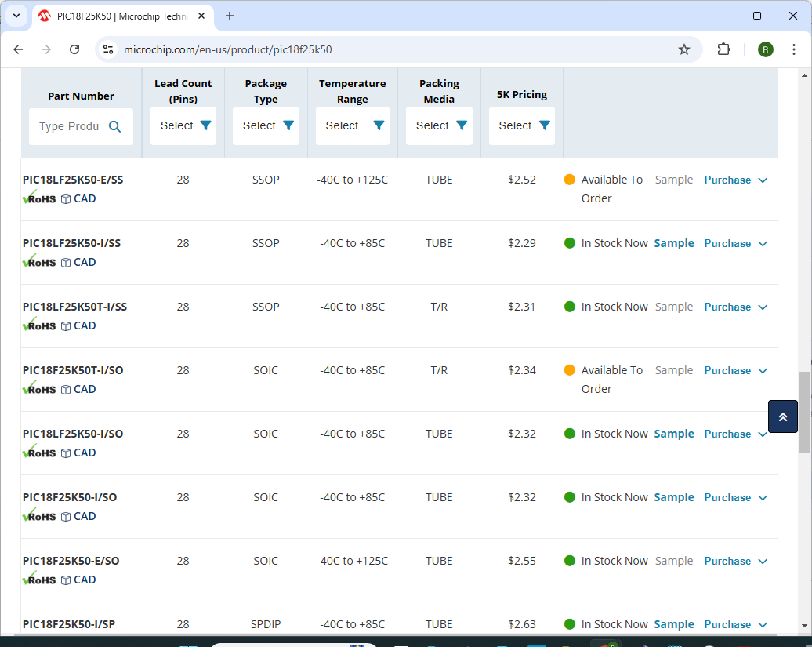Click the page vertical scrollbar thumb

[804, 412]
